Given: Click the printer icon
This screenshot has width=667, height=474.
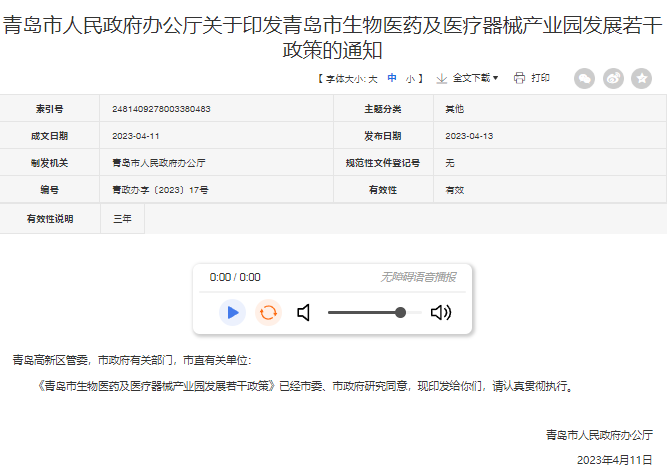Looking at the screenshot, I should (519, 78).
